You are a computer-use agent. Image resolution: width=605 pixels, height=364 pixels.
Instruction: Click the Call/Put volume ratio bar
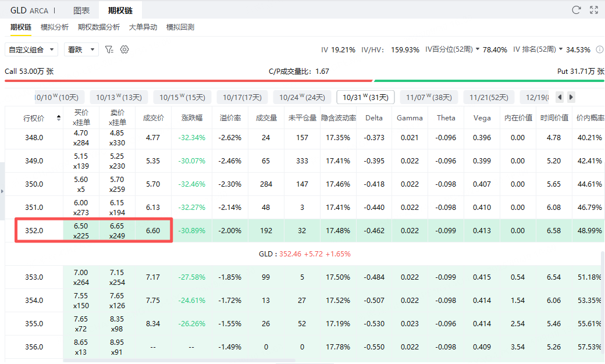click(x=304, y=81)
